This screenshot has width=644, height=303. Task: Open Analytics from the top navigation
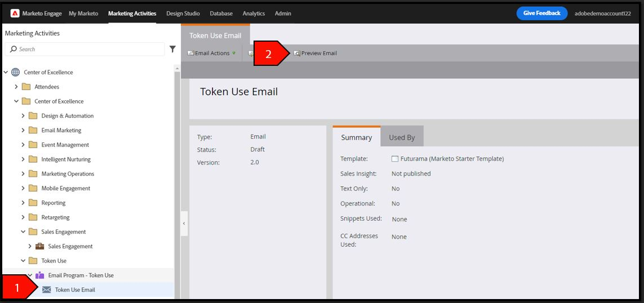(254, 14)
